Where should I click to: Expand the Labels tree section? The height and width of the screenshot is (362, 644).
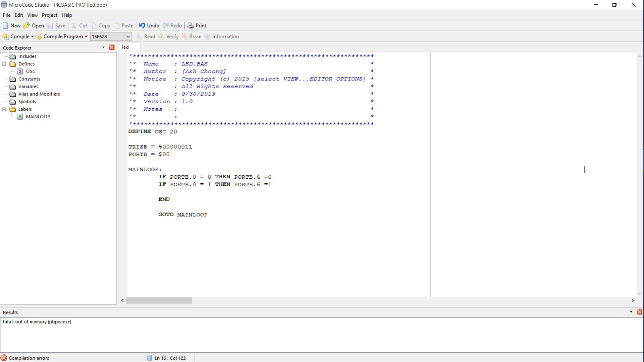(4, 109)
